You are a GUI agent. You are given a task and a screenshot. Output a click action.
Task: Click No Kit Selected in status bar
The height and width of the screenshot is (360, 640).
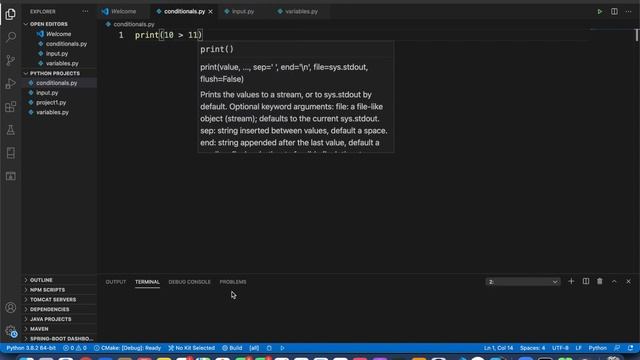[191, 348]
